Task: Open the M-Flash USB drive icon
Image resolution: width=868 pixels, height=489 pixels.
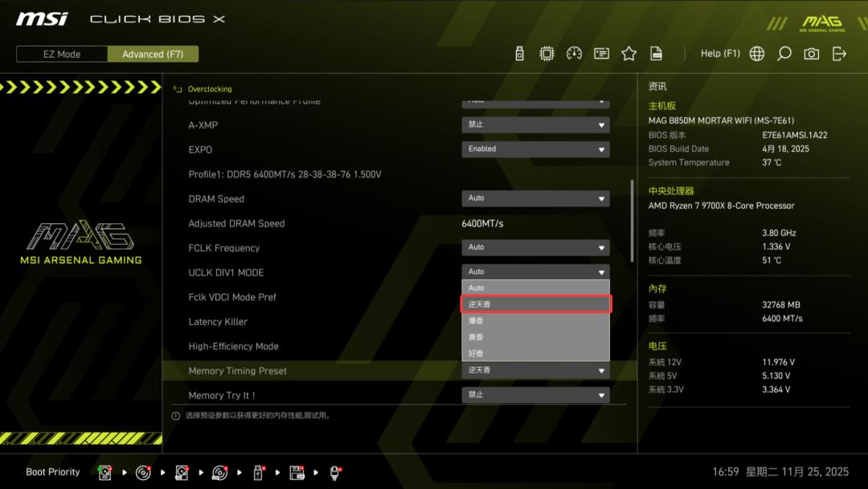Action: pyautogui.click(x=519, y=54)
